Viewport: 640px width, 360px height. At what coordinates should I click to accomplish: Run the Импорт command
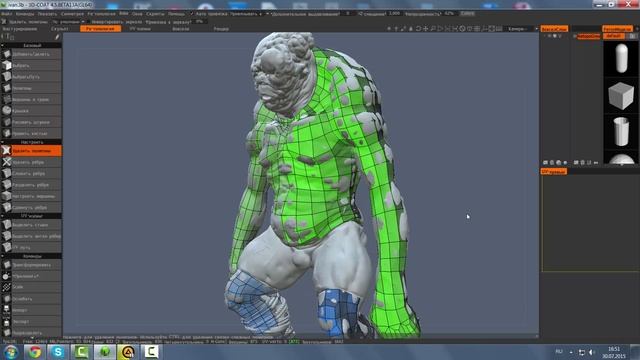(x=31, y=310)
